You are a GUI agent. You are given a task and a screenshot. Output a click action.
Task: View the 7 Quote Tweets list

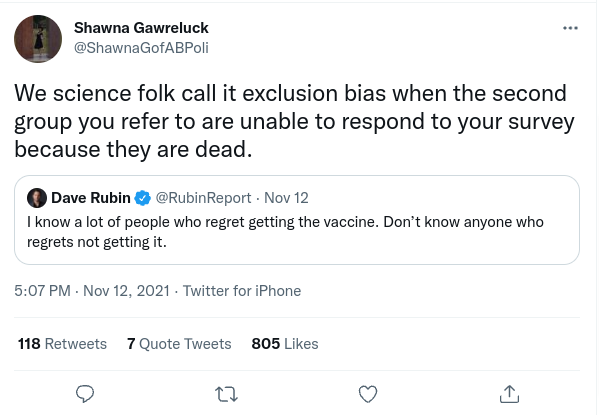[179, 344]
